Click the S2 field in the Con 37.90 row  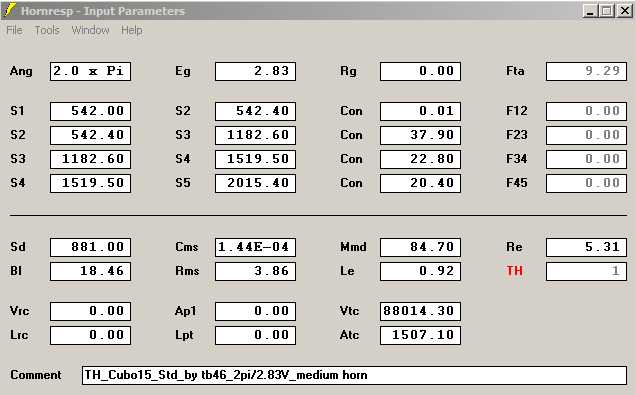tap(90, 135)
